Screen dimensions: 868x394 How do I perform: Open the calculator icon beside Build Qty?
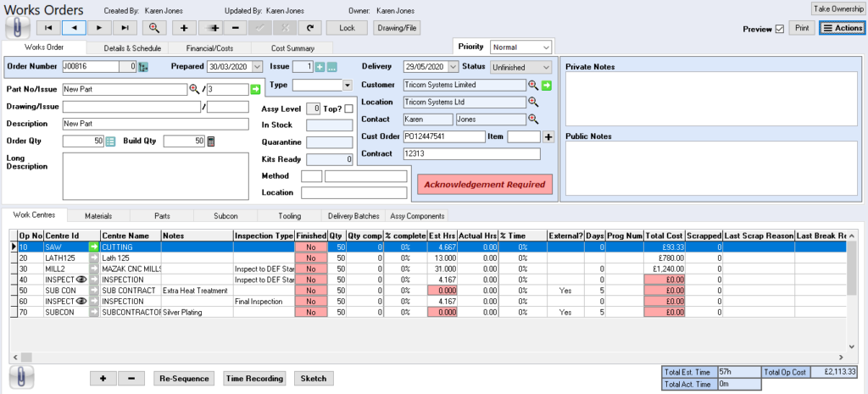[211, 141]
